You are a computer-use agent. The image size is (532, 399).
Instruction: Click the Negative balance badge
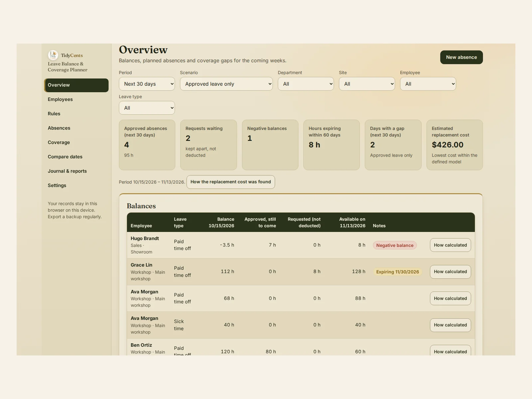pos(395,245)
